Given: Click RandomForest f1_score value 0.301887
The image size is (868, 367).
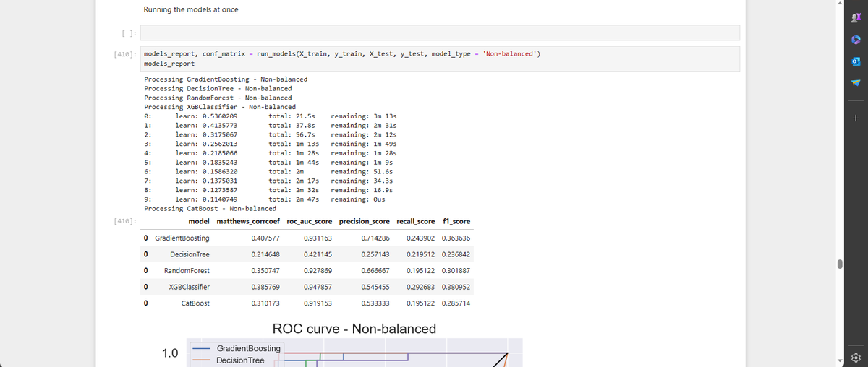Looking at the screenshot, I should pyautogui.click(x=456, y=270).
